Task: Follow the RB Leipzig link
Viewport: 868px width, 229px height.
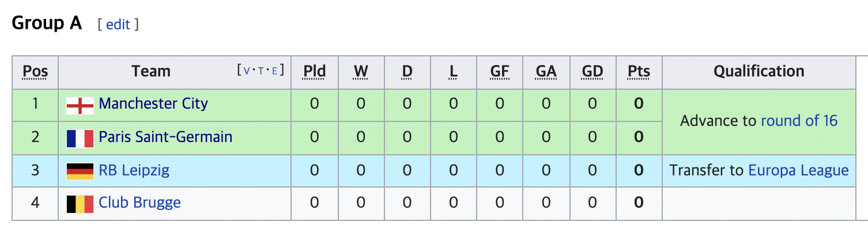Action: point(134,170)
